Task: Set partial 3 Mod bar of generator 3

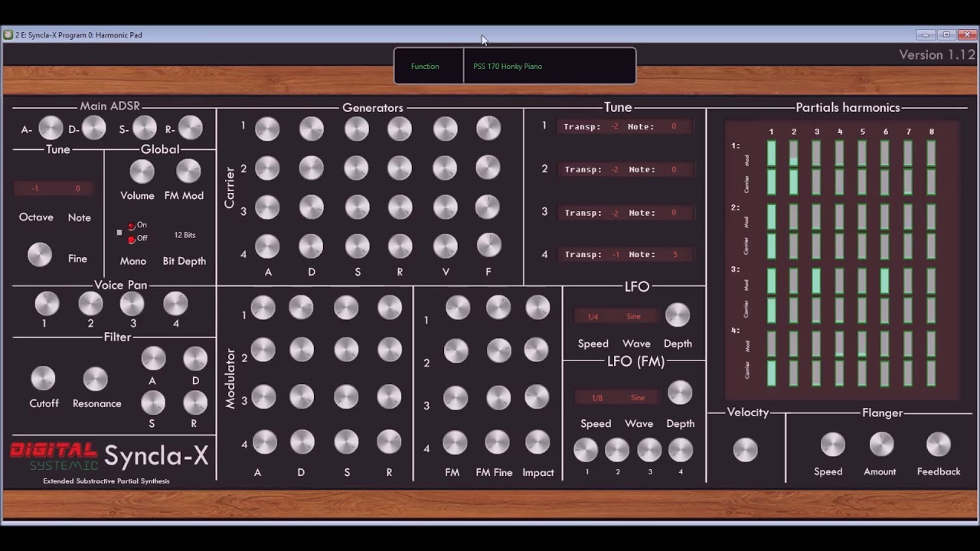Action: (817, 281)
